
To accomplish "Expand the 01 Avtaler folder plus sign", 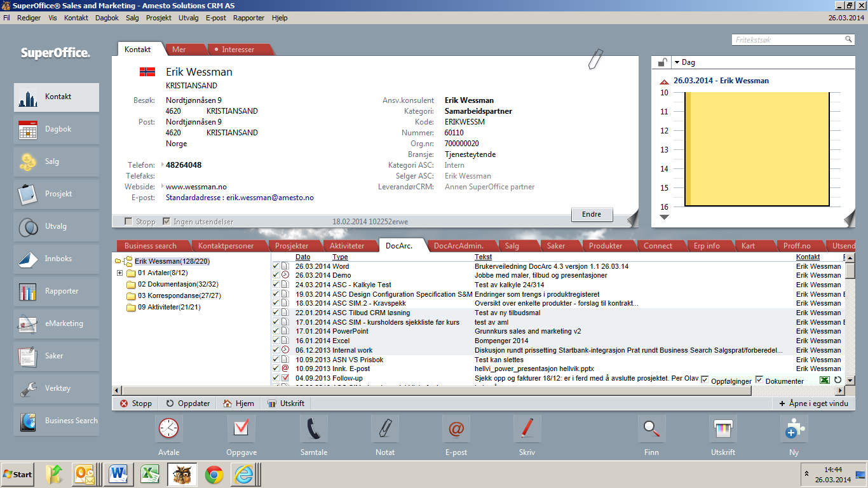I will (x=119, y=273).
